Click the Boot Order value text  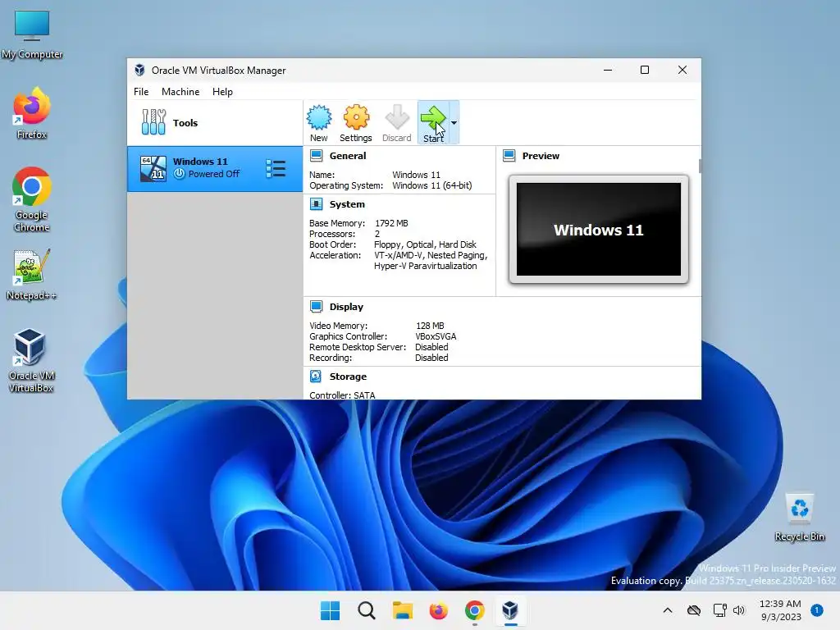point(425,244)
